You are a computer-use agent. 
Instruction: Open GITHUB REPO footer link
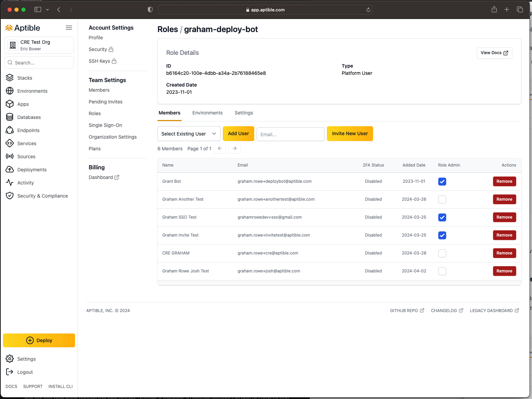(407, 311)
